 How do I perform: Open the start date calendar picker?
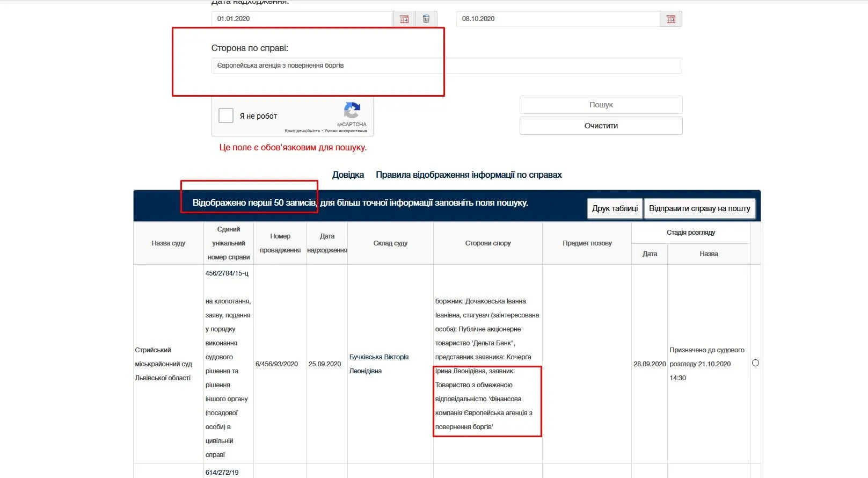404,19
